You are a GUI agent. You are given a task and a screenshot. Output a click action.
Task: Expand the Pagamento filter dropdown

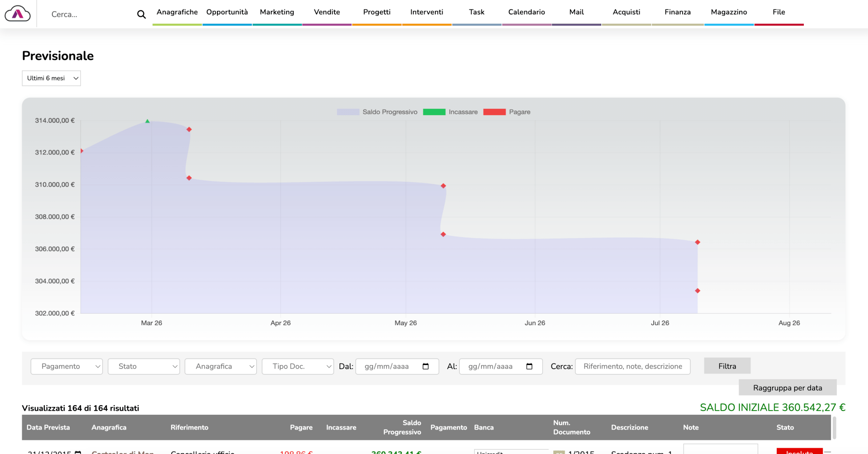coord(67,366)
